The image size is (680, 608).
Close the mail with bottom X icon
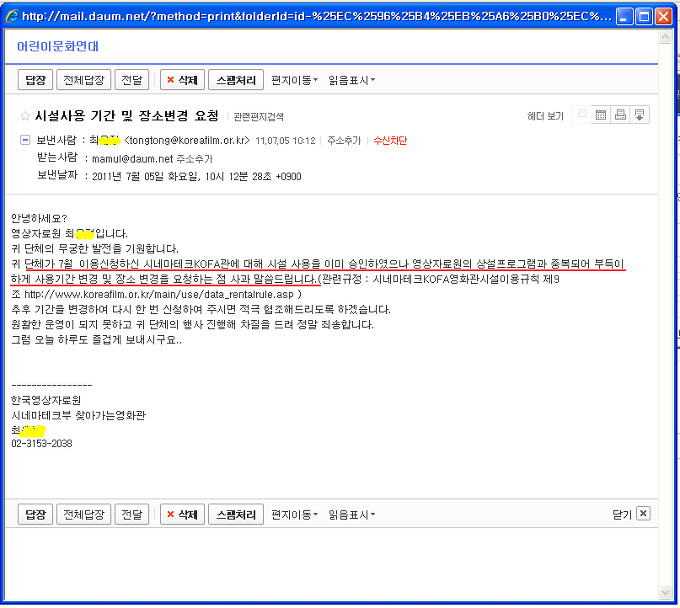[643, 513]
